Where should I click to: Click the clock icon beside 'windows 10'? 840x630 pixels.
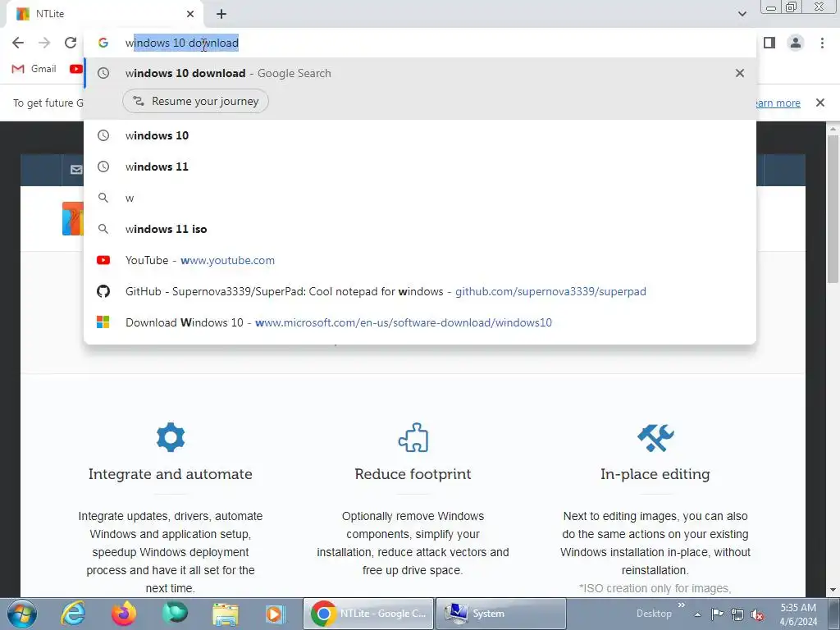[103, 135]
